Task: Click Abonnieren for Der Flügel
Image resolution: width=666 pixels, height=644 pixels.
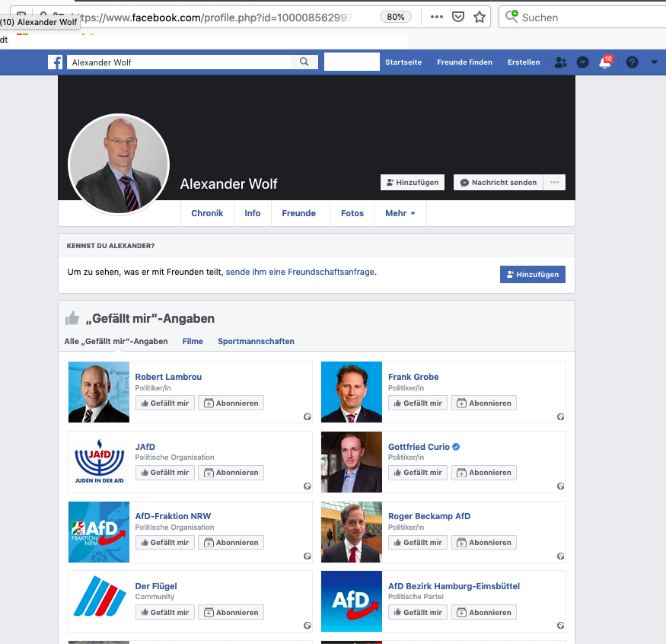Action: (231, 612)
